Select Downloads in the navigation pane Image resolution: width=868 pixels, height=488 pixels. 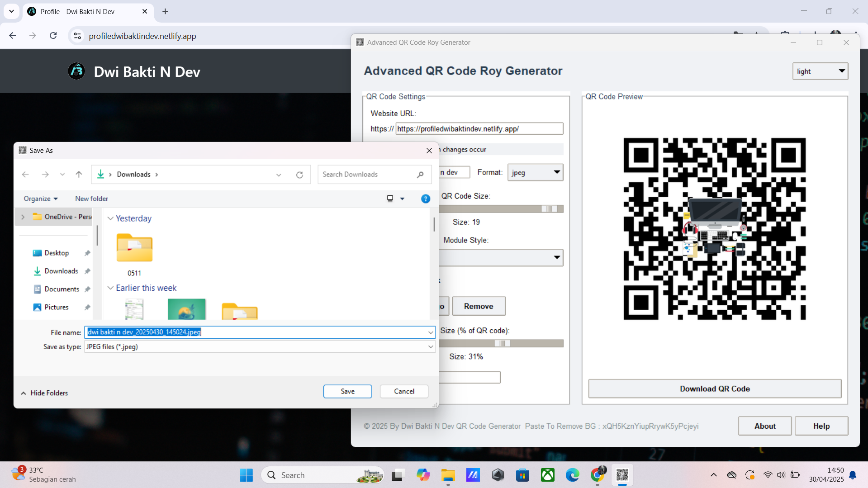pyautogui.click(x=61, y=271)
